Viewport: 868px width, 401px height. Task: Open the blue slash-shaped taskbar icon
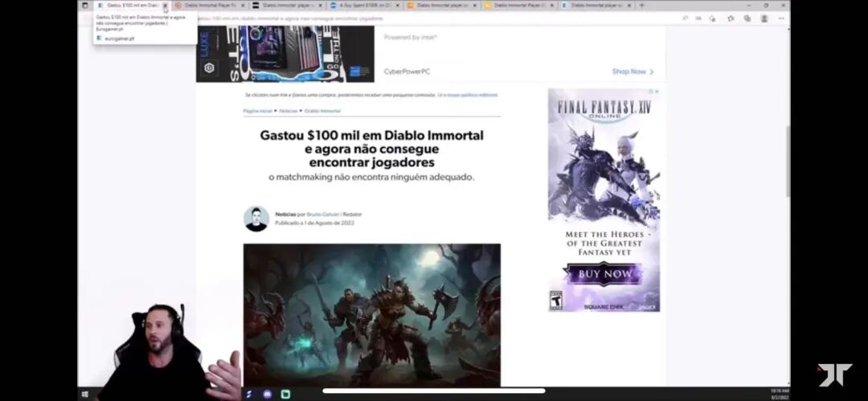pos(249,395)
